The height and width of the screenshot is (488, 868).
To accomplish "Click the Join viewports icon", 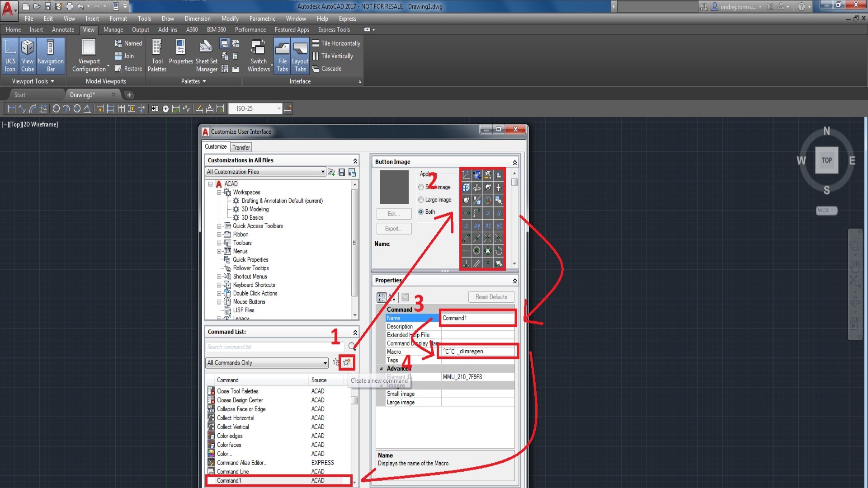I will tap(124, 56).
